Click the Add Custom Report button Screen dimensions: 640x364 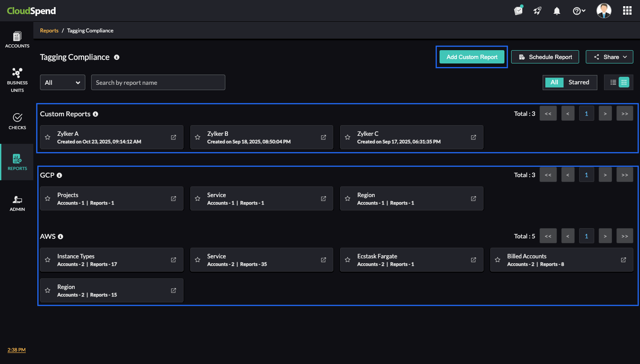click(472, 57)
